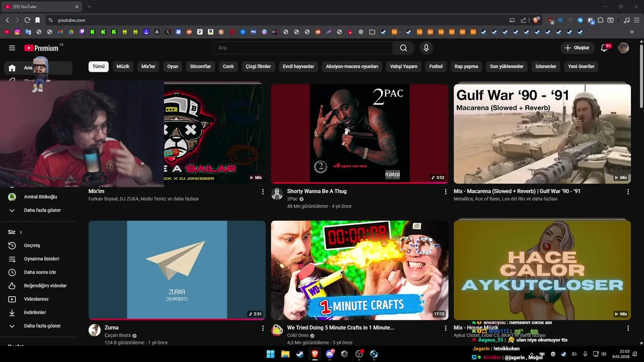Select the Sitcom'lar filter chip
The width and height of the screenshot is (644, 362).
pyautogui.click(x=200, y=66)
